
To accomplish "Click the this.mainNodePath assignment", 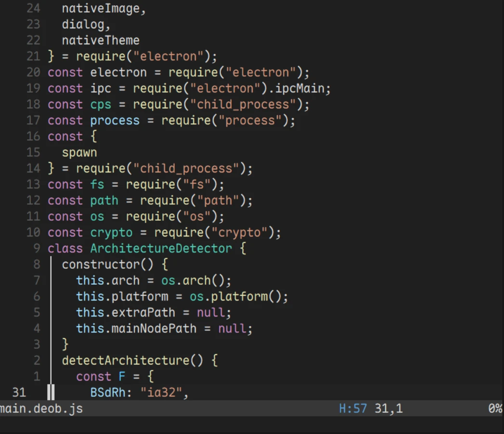I will click(164, 329).
